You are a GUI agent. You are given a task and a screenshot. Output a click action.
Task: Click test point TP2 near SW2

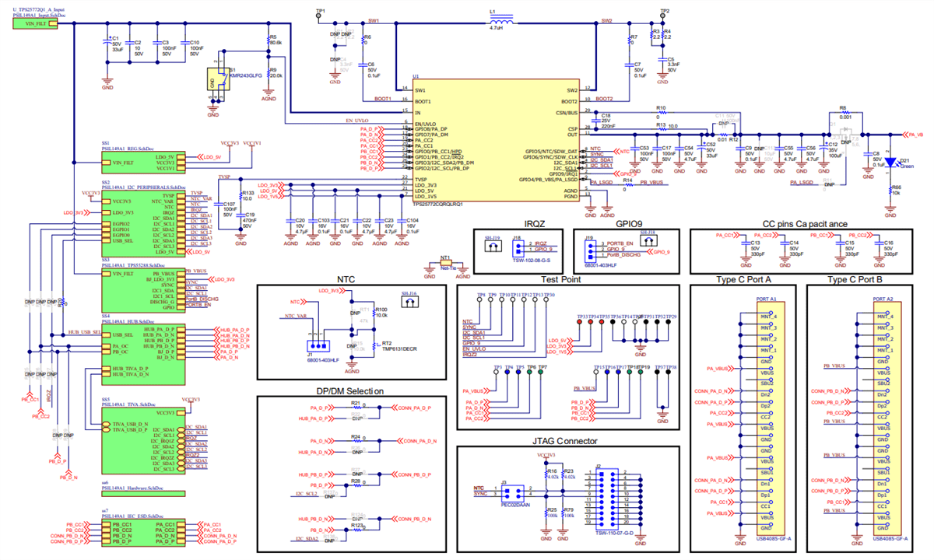pyautogui.click(x=663, y=14)
